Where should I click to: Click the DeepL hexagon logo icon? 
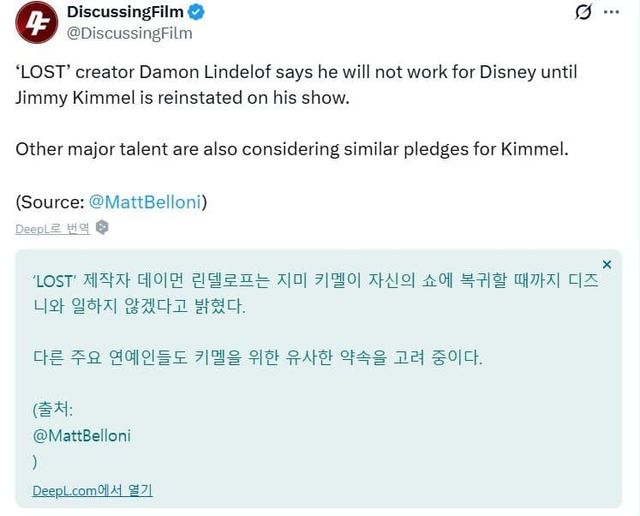(x=102, y=228)
